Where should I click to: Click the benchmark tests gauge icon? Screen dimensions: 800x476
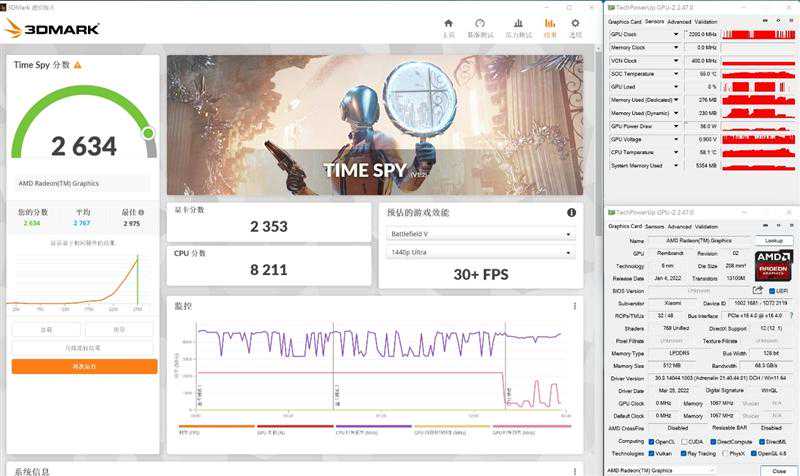click(x=479, y=24)
